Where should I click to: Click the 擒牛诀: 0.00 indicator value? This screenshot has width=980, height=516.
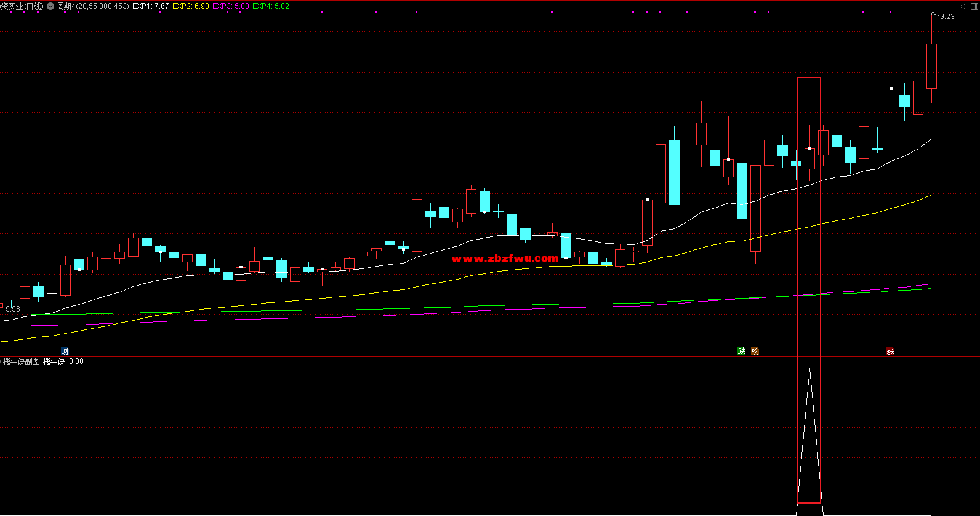point(63,361)
